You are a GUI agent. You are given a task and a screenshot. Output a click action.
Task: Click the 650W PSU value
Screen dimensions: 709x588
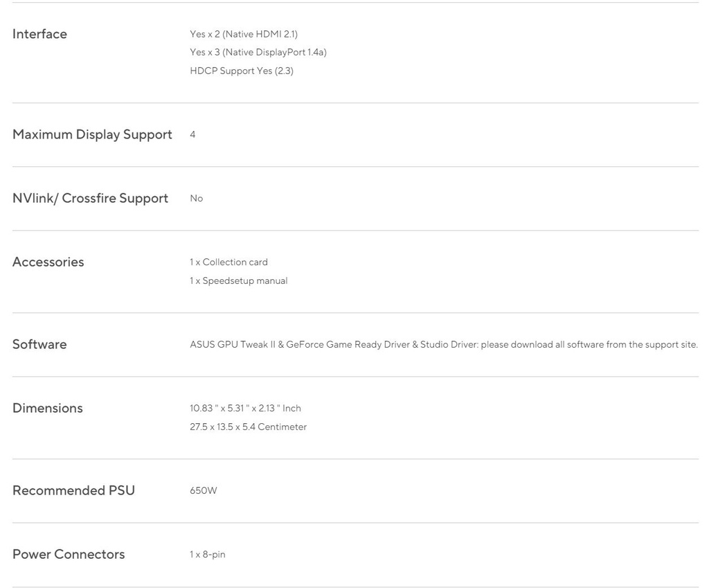[x=204, y=490]
